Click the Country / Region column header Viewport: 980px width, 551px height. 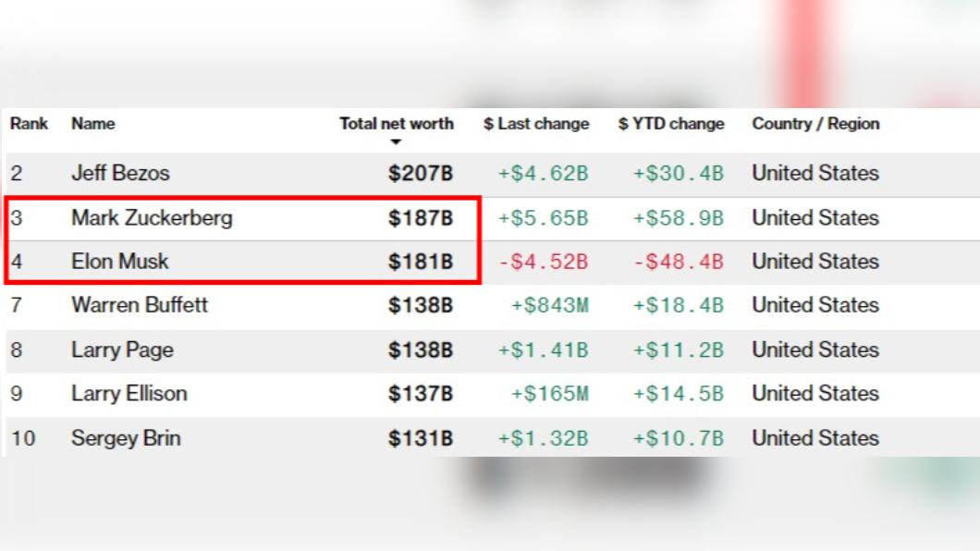(x=815, y=124)
